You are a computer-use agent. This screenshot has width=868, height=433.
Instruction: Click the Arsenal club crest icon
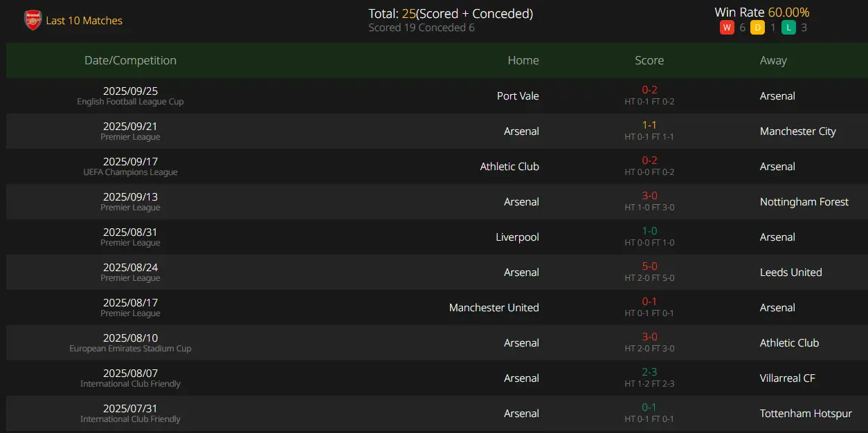33,20
